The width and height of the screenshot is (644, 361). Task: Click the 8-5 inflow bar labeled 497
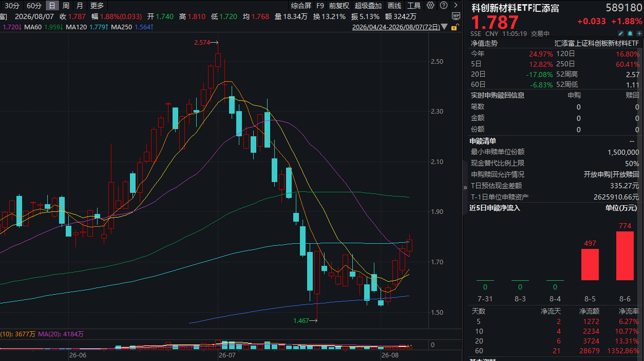point(590,265)
